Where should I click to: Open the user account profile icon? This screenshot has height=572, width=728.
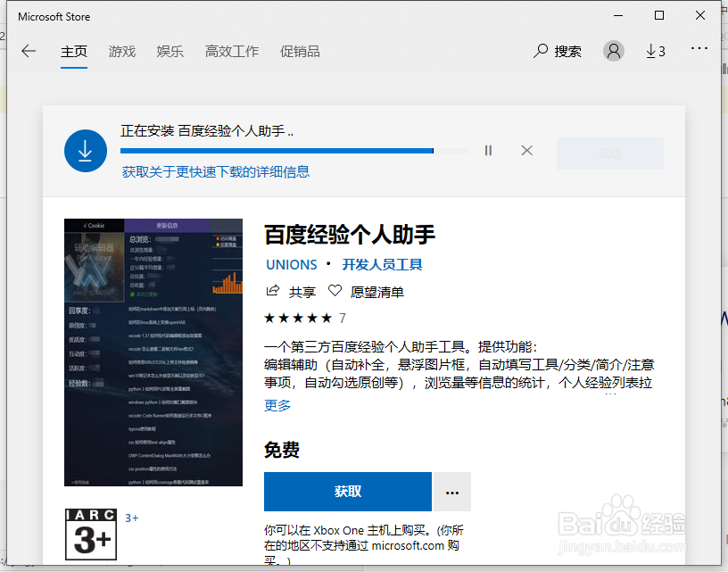[x=613, y=51]
